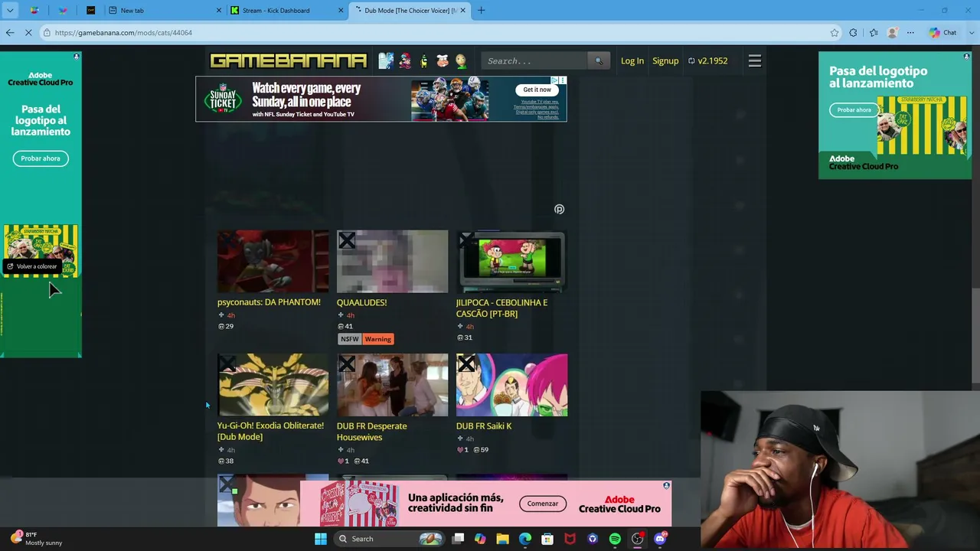Click the NSFW tag under QUAALUDES!
Viewport: 980px width, 551px height.
point(349,339)
